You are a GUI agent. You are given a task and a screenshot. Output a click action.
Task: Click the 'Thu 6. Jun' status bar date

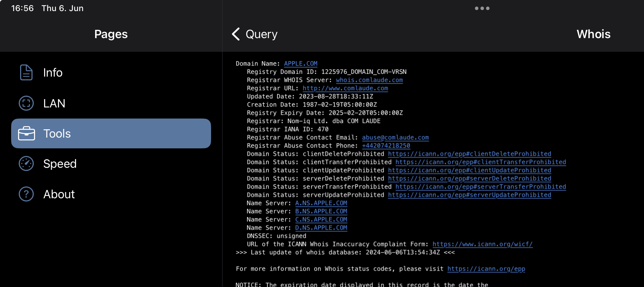coord(62,8)
